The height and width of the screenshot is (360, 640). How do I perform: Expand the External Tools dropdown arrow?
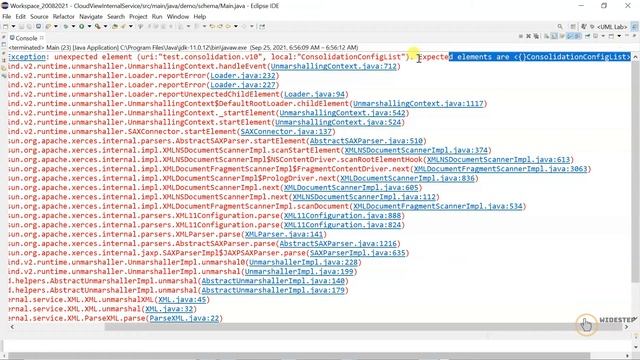tap(105, 27)
